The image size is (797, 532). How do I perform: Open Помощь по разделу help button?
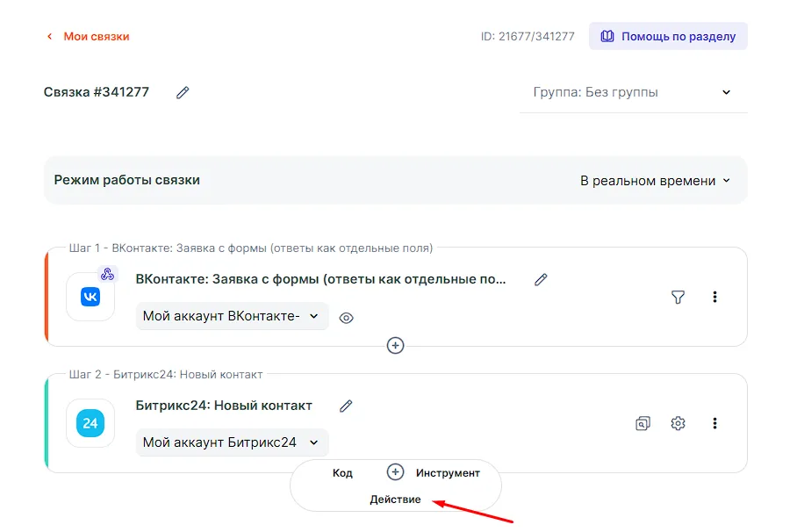[x=668, y=36]
